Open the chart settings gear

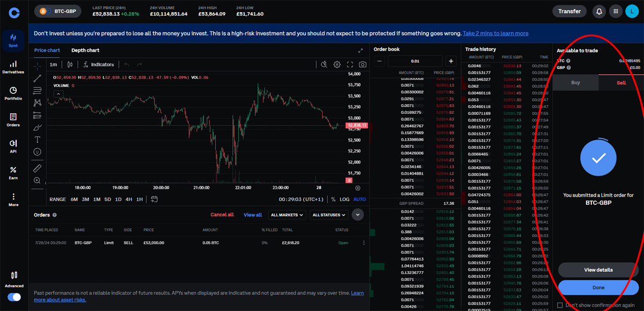pyautogui.click(x=337, y=64)
